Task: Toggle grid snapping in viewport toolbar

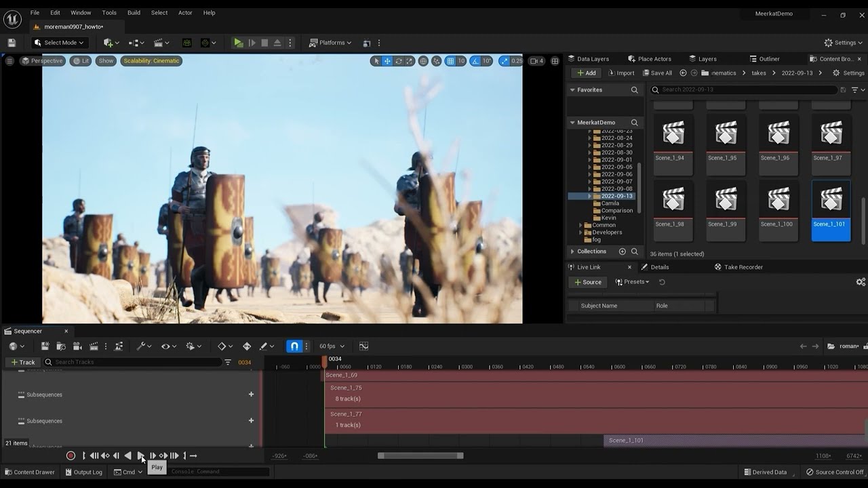Action: (450, 61)
